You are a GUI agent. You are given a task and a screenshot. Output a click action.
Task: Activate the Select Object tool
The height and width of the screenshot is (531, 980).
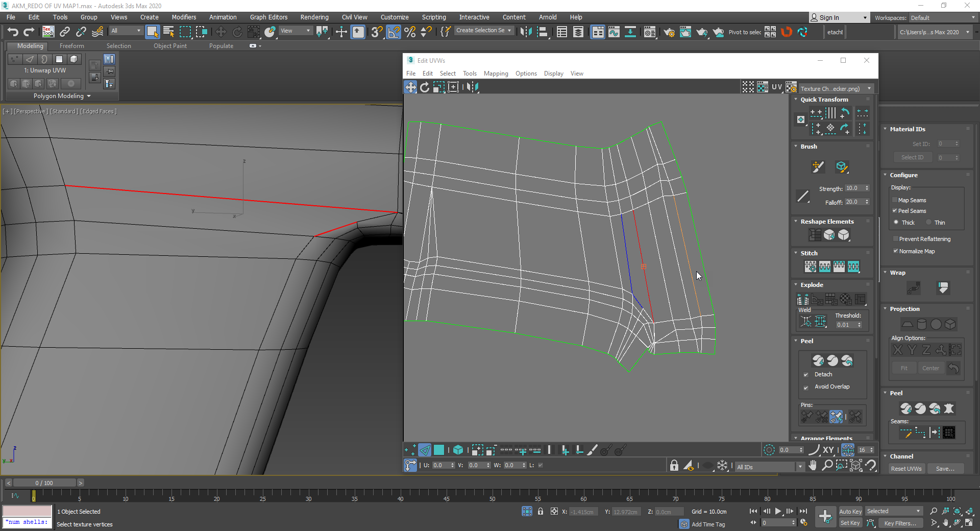(x=152, y=32)
